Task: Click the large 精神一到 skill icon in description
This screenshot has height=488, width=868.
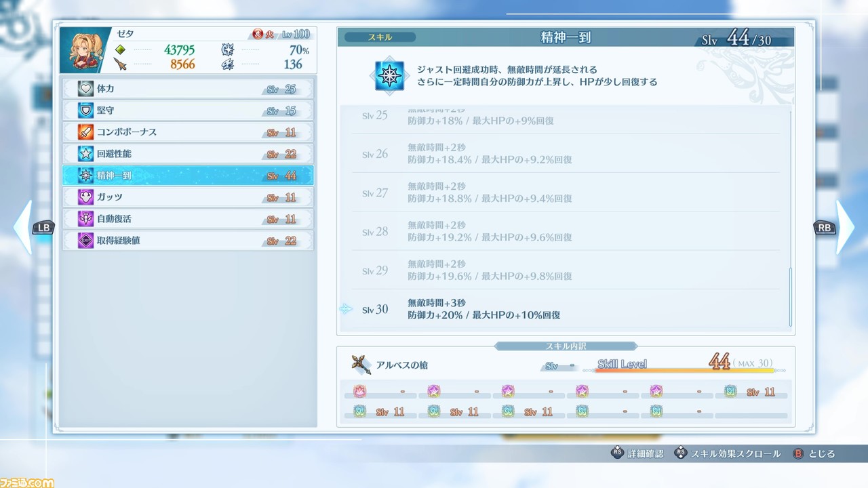Action: tap(389, 76)
